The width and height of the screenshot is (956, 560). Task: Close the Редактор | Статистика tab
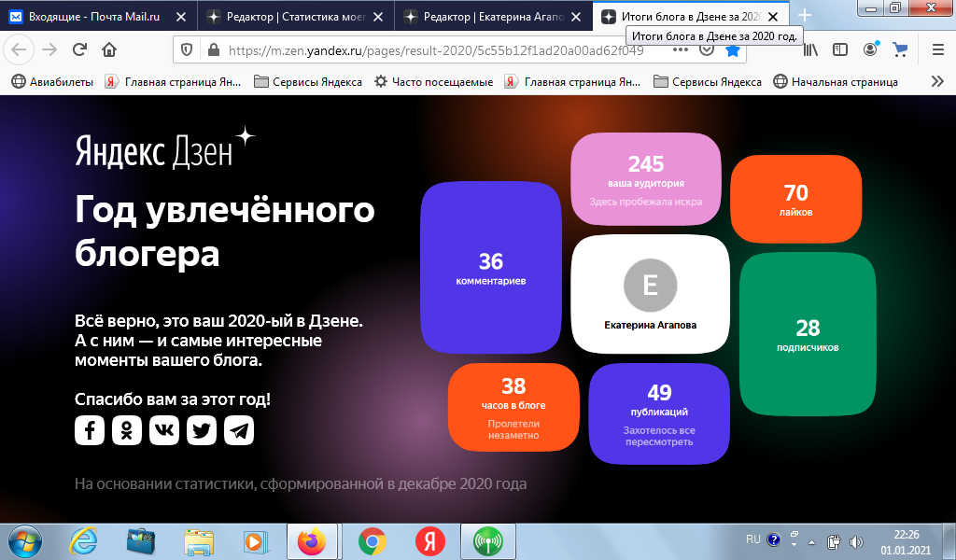[x=378, y=17]
